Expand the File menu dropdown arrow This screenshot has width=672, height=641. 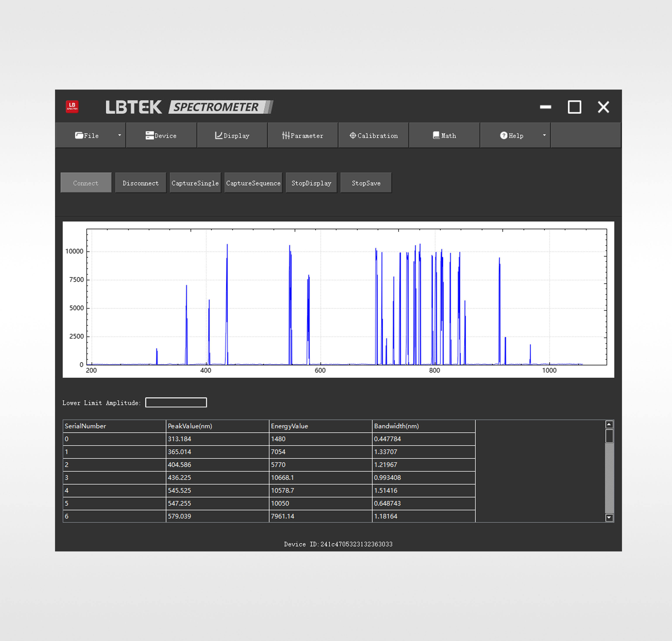click(120, 135)
